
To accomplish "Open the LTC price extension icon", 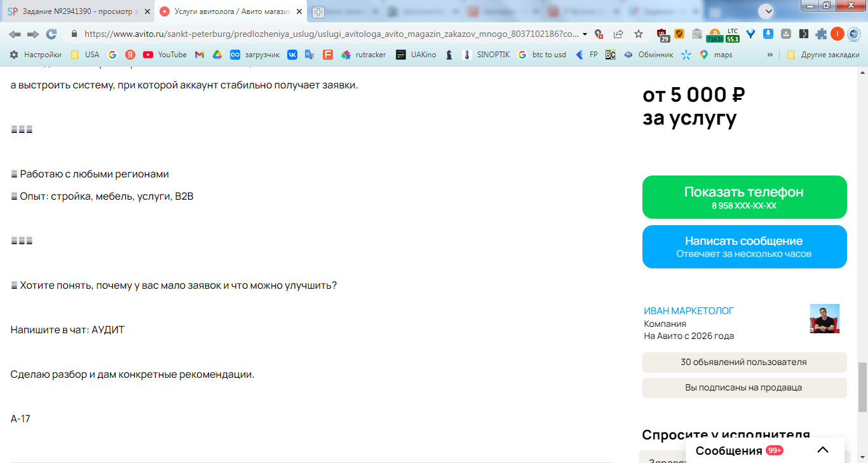I will (x=733, y=34).
